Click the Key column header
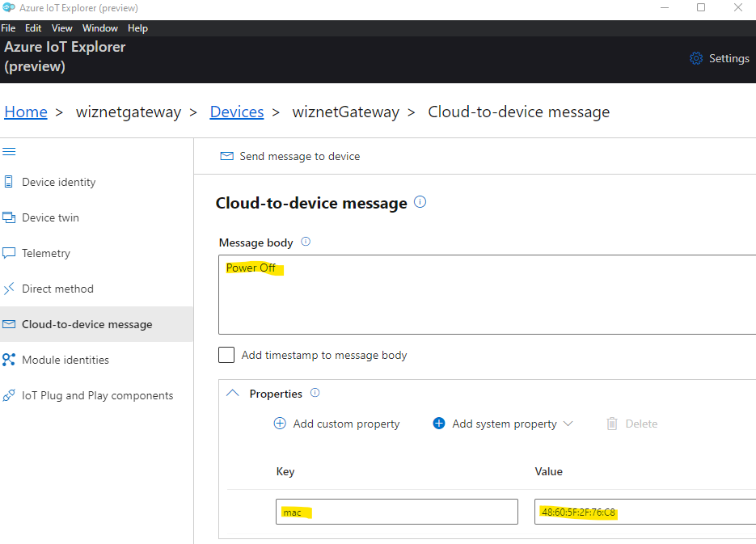Image resolution: width=756 pixels, height=544 pixels. click(x=285, y=471)
